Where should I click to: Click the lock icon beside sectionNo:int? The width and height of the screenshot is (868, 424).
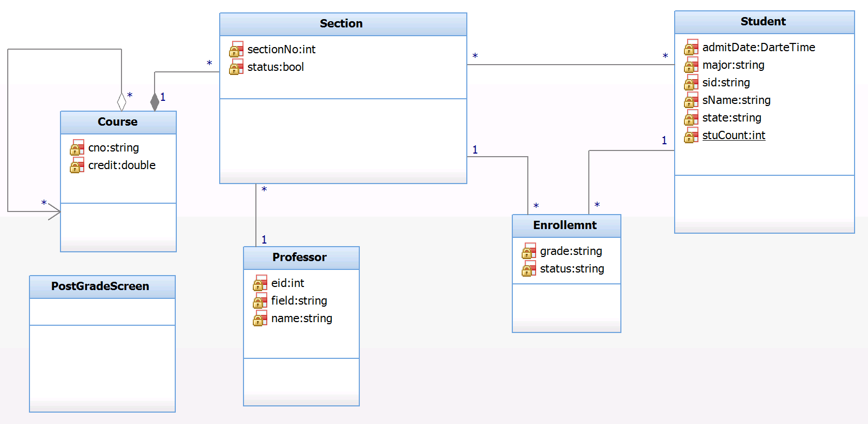[236, 50]
